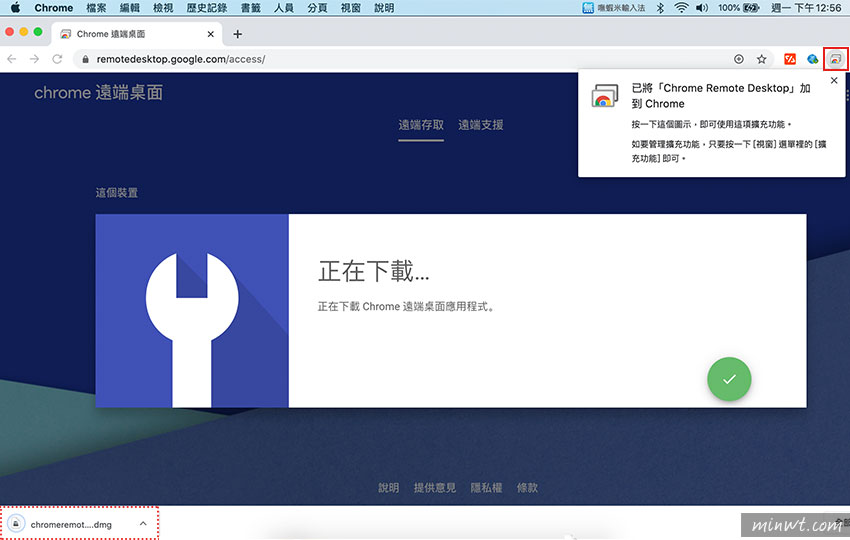
Task: Click the install app icon in address bar
Action: pos(738,59)
